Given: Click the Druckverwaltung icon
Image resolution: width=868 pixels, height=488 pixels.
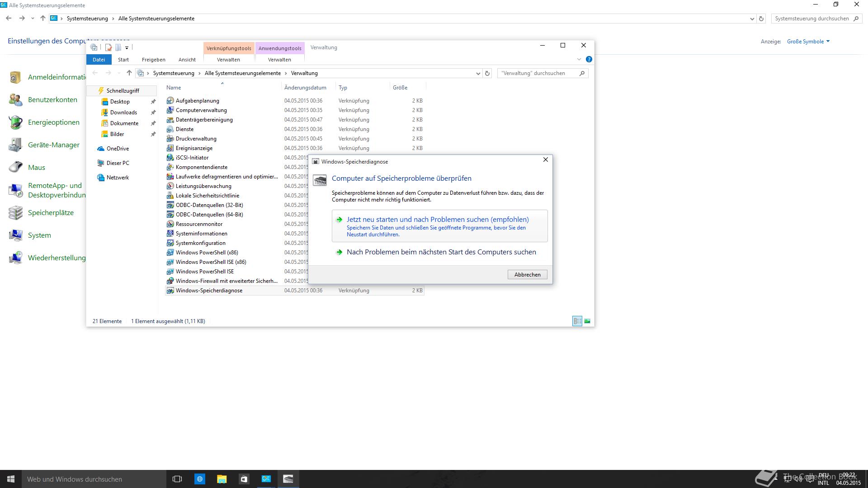Looking at the screenshot, I should pos(170,139).
